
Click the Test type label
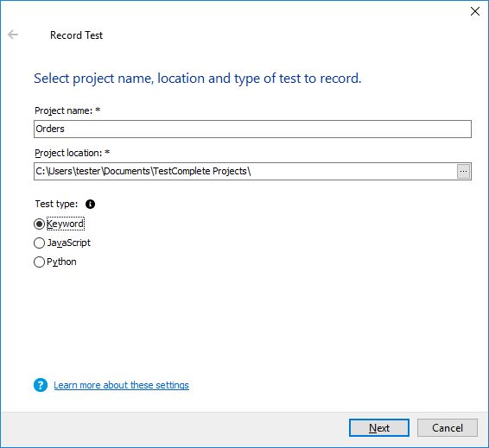(x=56, y=204)
